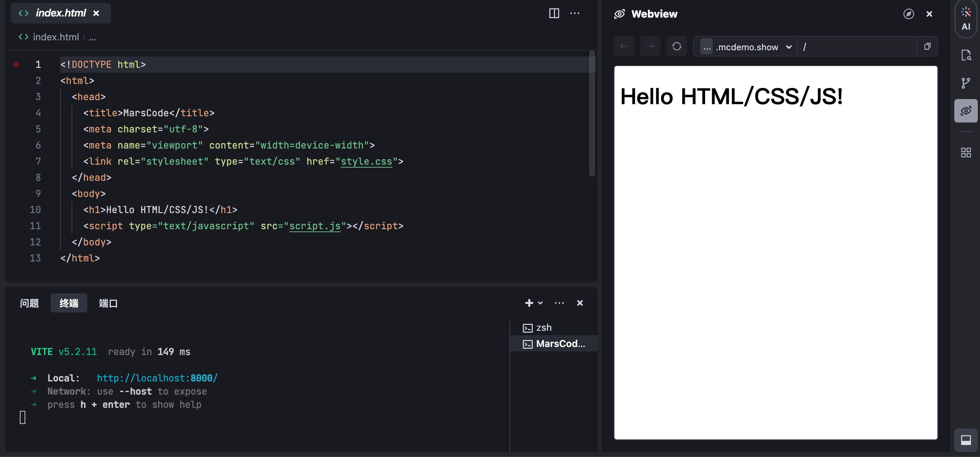The image size is (980, 457).
Task: Open the editor more actions menu
Action: coord(575,13)
